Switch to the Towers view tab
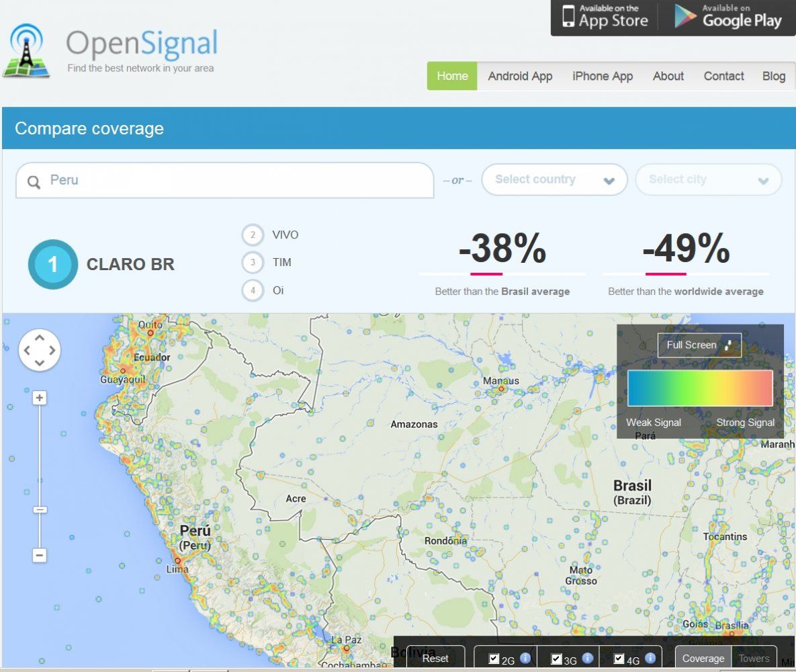Screen dimensions: 796x672 coord(754,659)
